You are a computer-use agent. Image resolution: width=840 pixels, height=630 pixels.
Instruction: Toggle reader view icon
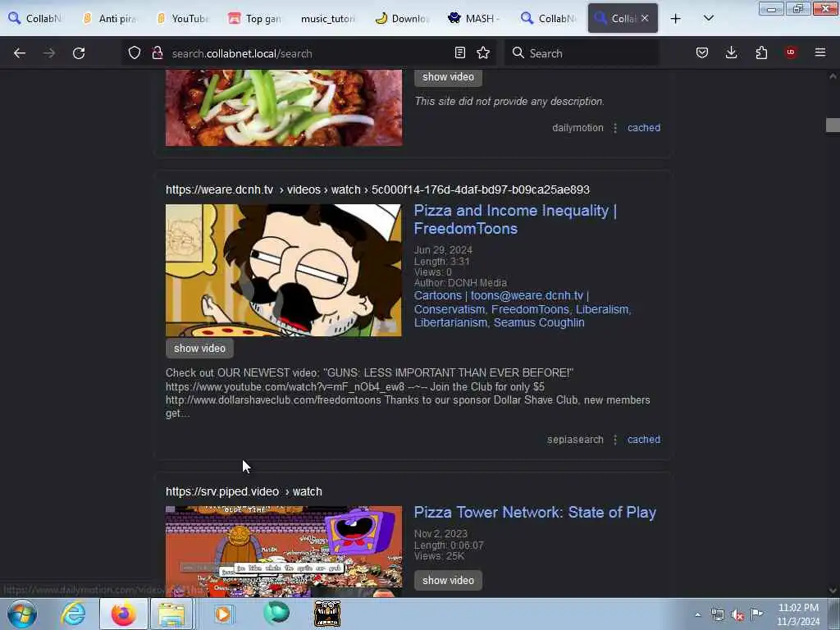[459, 52]
